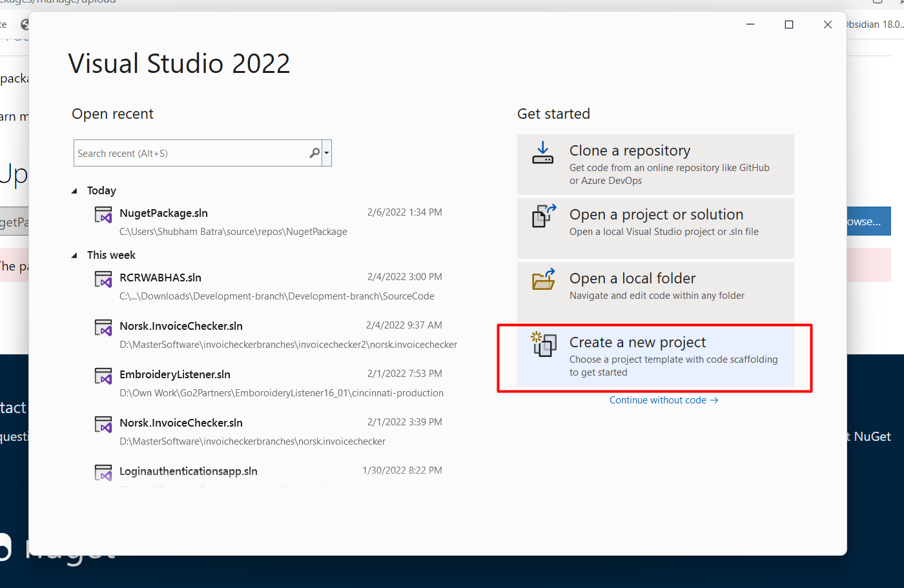Click the solution icon for Norsk.InvoiceChecker.sln dated 2/4/2022
904x588 pixels.
(103, 328)
